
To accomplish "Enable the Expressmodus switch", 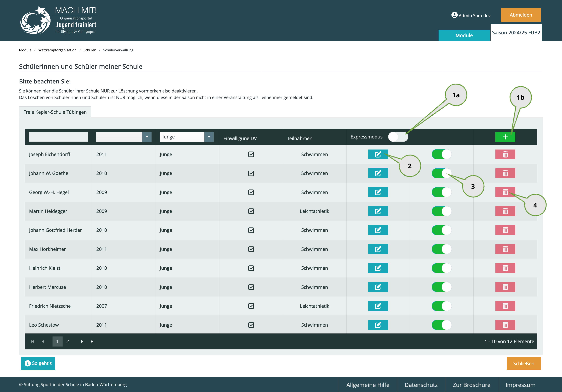I will point(398,137).
